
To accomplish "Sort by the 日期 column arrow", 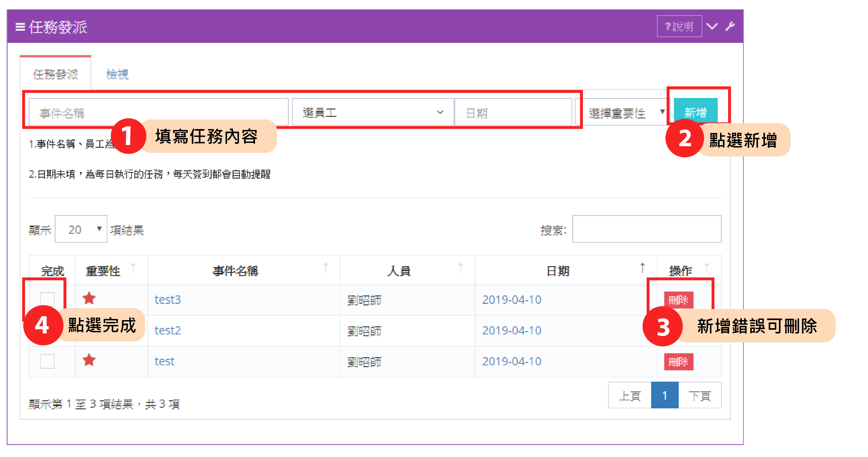I will pos(642,268).
